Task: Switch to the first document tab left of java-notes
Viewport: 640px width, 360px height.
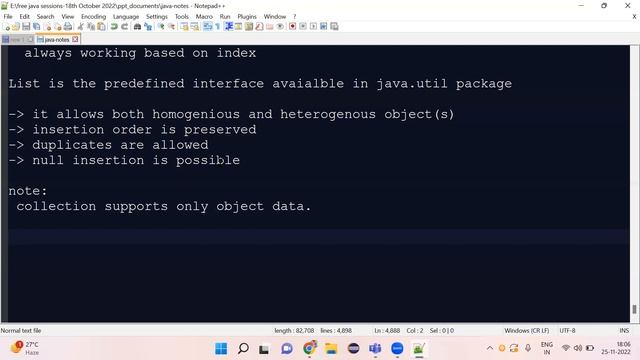Action: pos(17,40)
